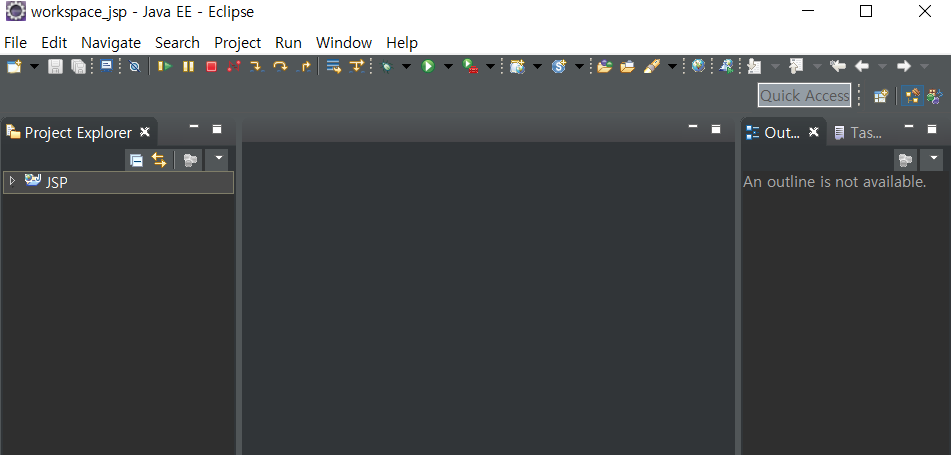Switch to the Java EE perspective

tap(912, 96)
